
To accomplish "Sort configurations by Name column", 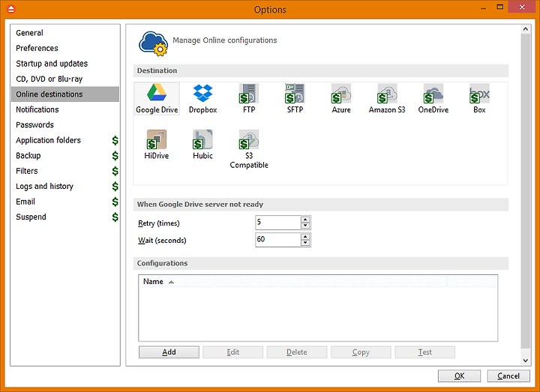I will click(x=292, y=282).
